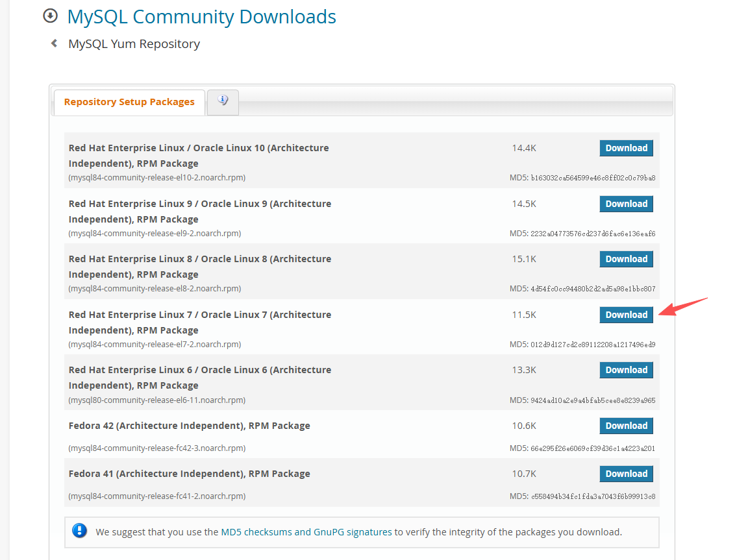
Task: Click the 13.3K size value
Action: (x=524, y=371)
